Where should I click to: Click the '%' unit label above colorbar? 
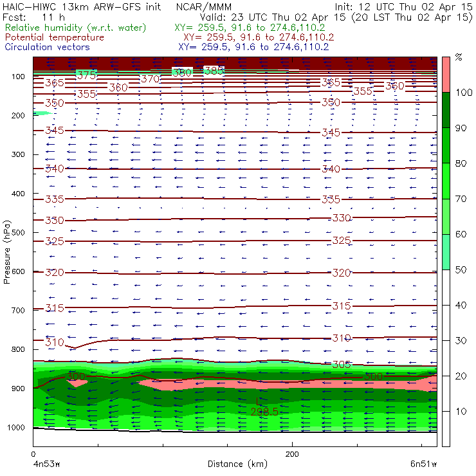pos(459,57)
